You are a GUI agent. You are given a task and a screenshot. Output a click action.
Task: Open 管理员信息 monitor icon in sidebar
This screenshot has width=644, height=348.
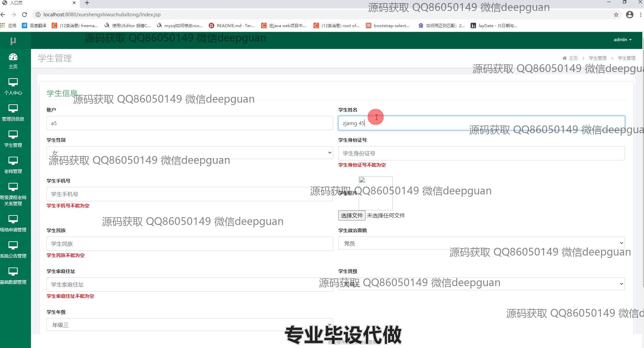point(13,109)
